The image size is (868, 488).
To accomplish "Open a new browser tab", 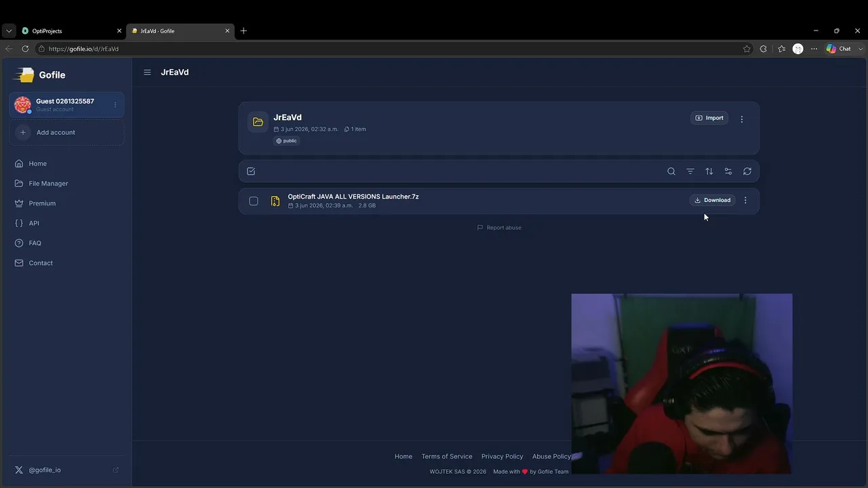I will pyautogui.click(x=243, y=30).
